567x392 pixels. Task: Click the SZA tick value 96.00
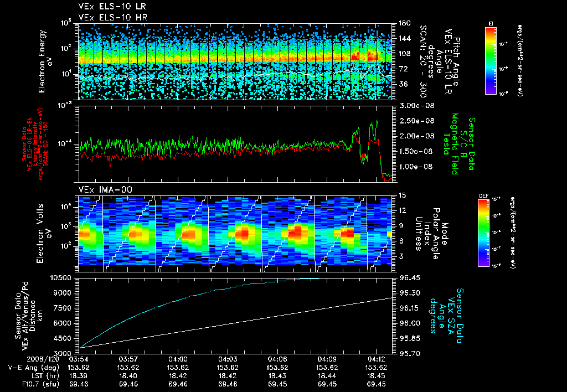409,323
